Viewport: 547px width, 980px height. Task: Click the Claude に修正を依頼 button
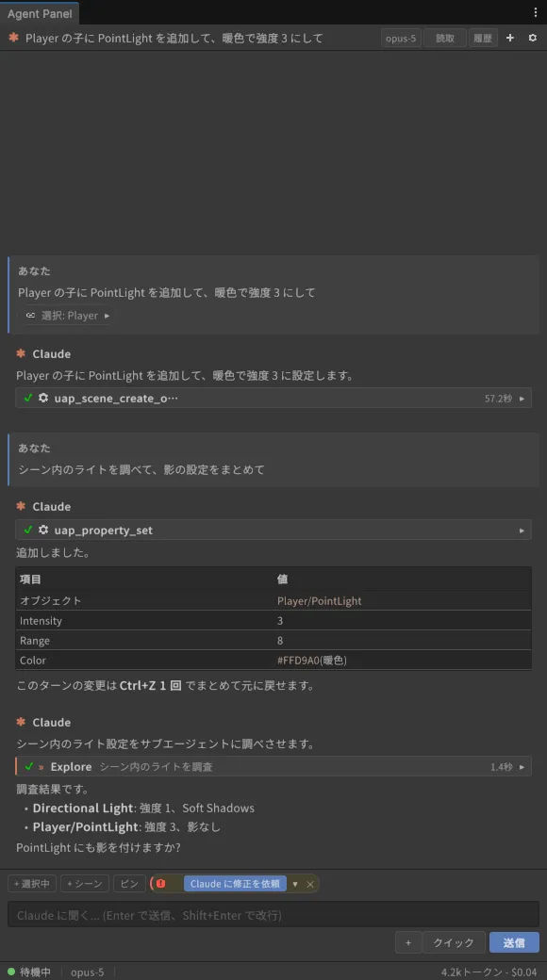[236, 884]
